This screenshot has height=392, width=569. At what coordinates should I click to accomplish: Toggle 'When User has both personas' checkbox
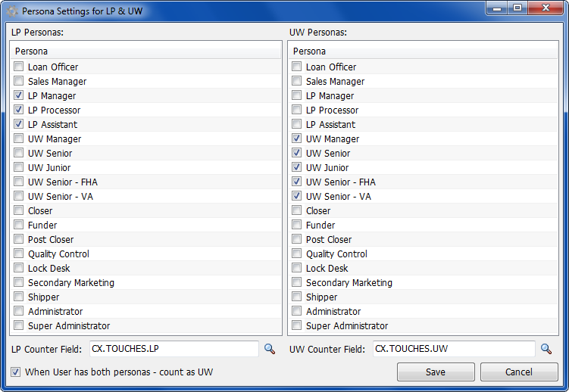pos(15,372)
